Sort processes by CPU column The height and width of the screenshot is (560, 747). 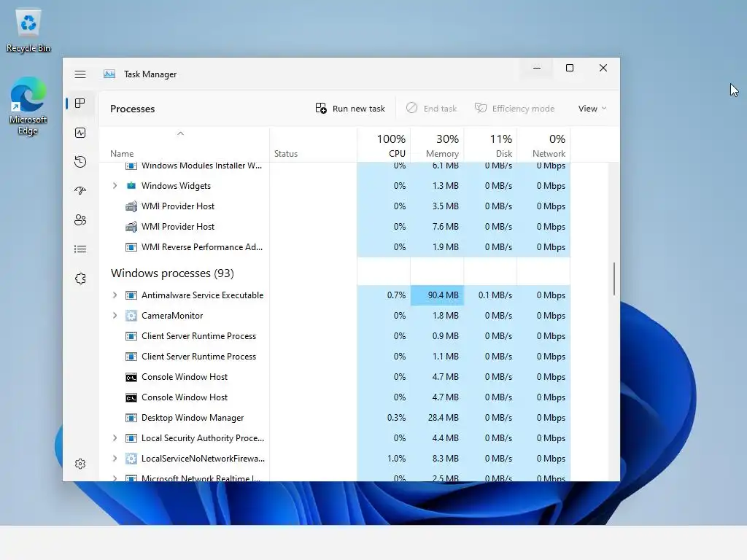coord(384,146)
